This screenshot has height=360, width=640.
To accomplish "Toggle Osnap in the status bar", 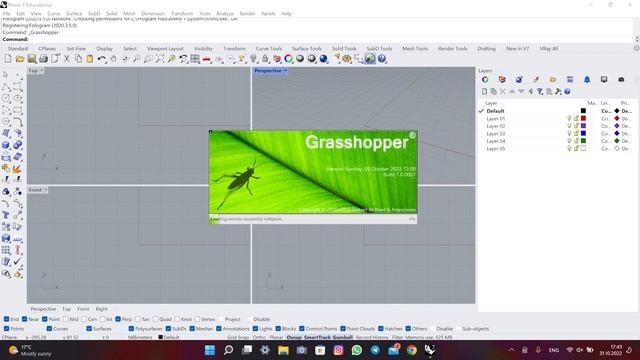I will 294,338.
